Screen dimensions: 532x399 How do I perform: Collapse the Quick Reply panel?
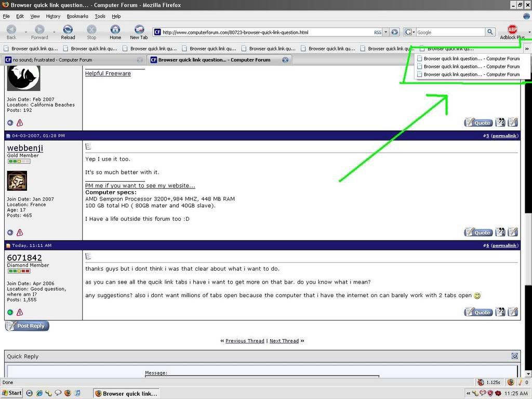(514, 356)
